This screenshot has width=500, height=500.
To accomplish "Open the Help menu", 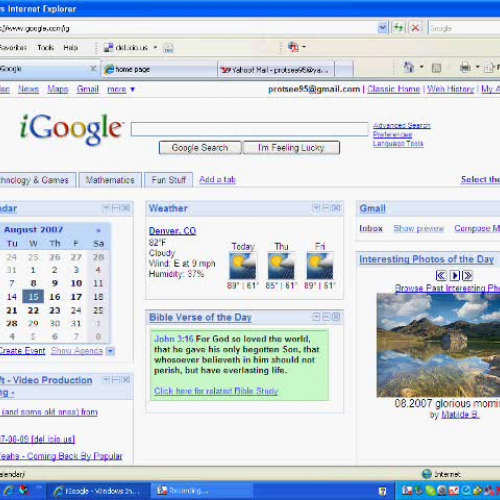I will (71, 47).
